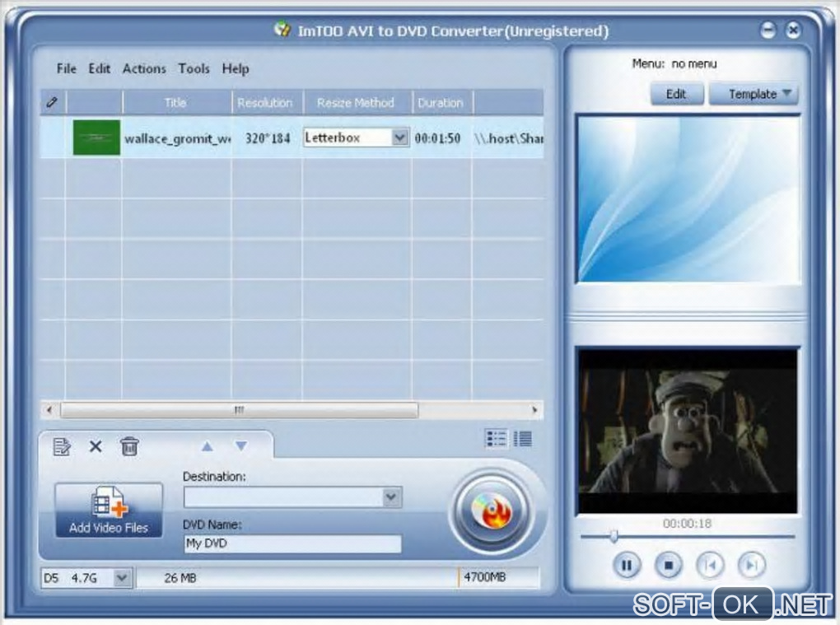
Task: Click the preview playback position slider
Action: (x=614, y=536)
